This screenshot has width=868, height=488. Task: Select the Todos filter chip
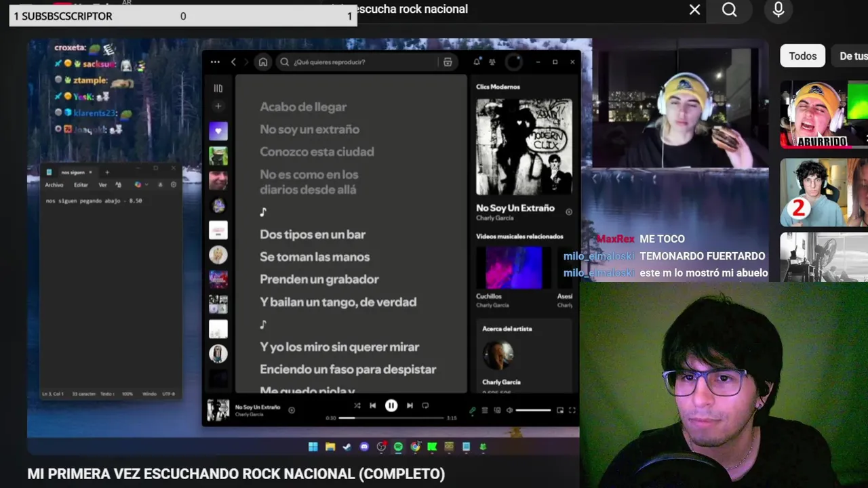803,56
